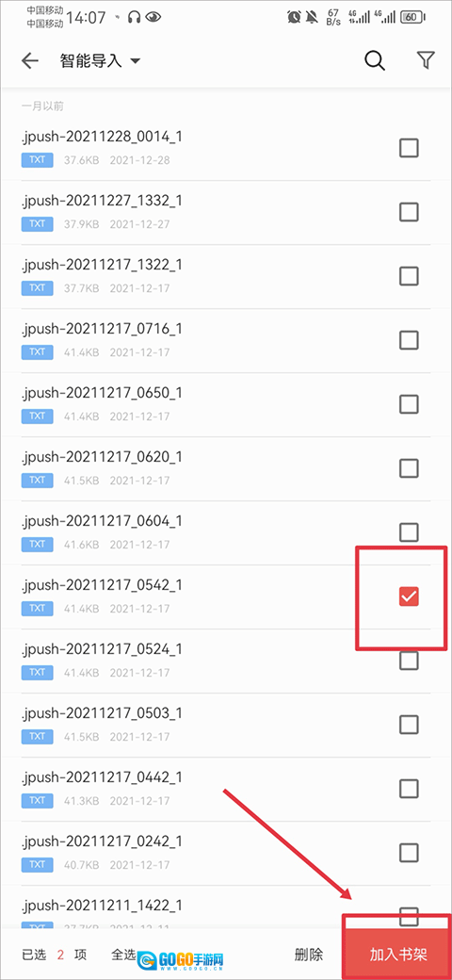
Task: Uncheck the selected .jpush-20211217_0542_1 checkbox
Action: (x=409, y=596)
